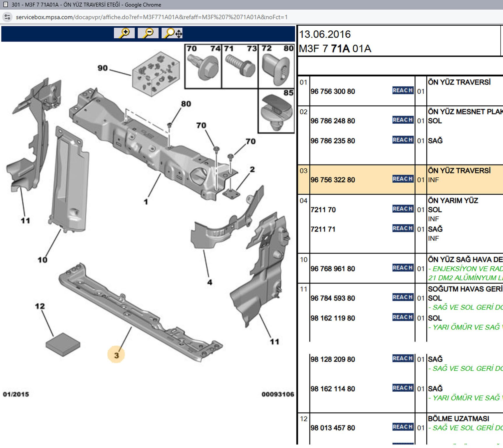Select callout number 4 in the diagram
The width and height of the screenshot is (503, 448).
pos(210,282)
